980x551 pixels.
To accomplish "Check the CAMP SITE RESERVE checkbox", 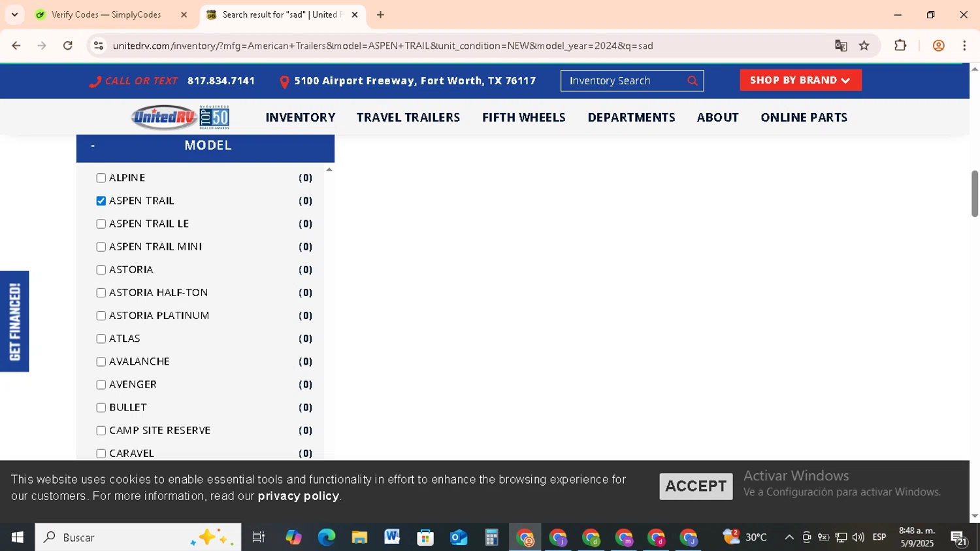I will tap(101, 431).
